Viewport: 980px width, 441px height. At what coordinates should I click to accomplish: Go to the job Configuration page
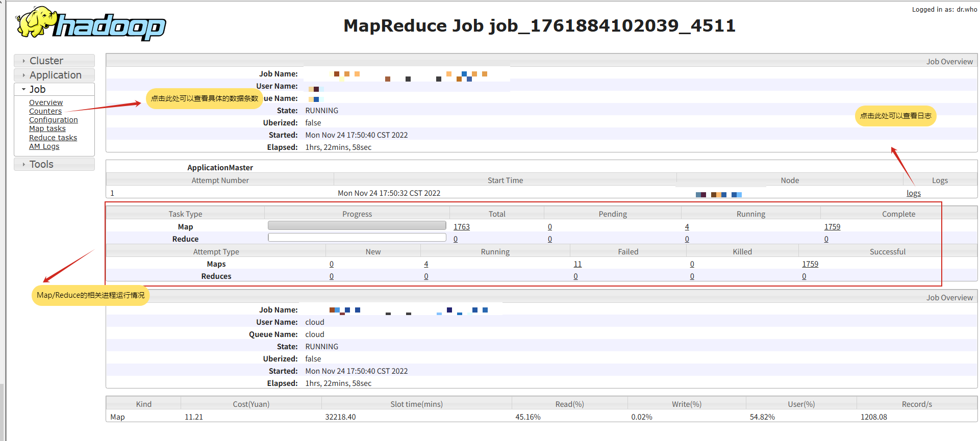54,120
